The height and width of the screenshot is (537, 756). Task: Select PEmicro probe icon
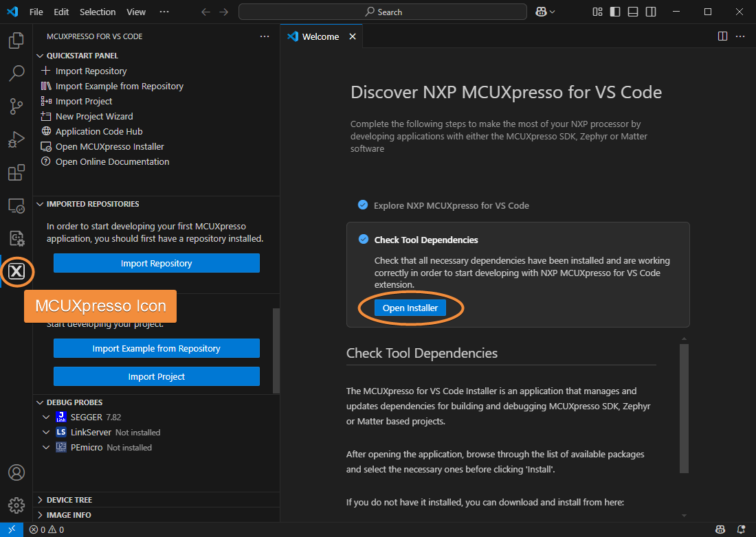coord(60,448)
